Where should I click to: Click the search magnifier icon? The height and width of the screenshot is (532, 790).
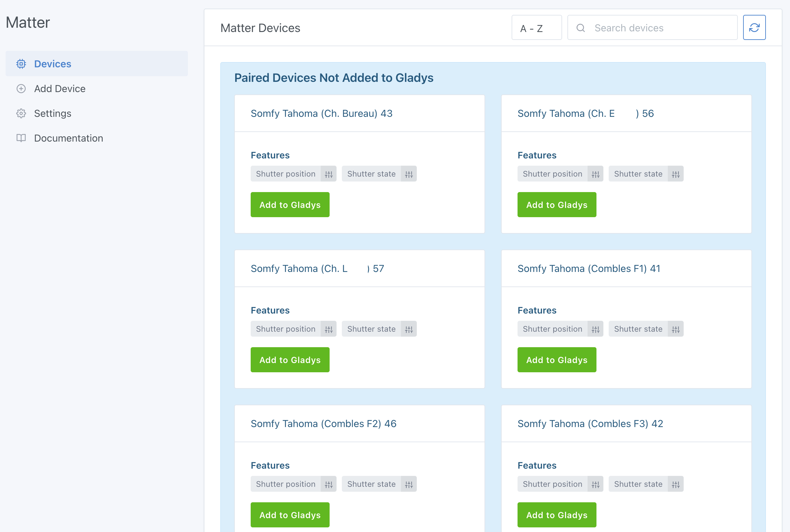[581, 28]
